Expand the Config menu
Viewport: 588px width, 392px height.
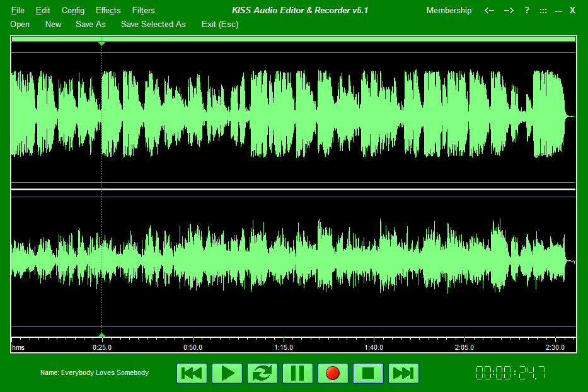(73, 10)
